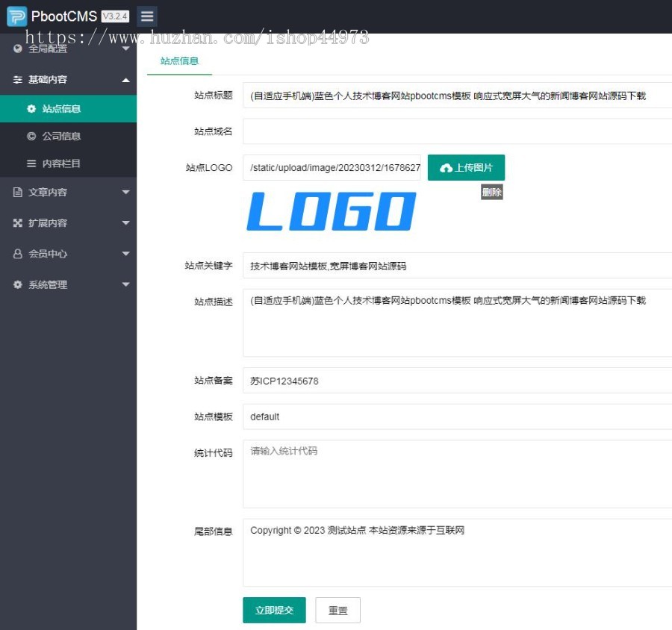The height and width of the screenshot is (630, 672).
Task: Focus the 站点关键字 input field
Action: click(457, 266)
